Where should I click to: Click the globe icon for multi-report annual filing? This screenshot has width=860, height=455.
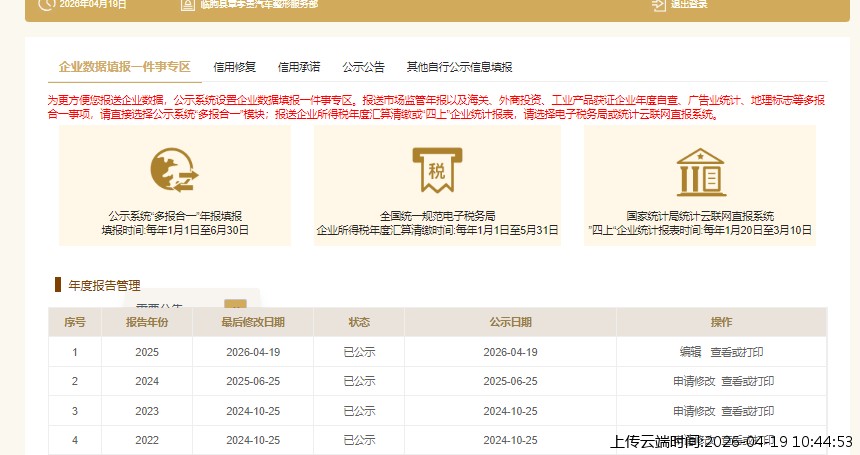click(174, 170)
